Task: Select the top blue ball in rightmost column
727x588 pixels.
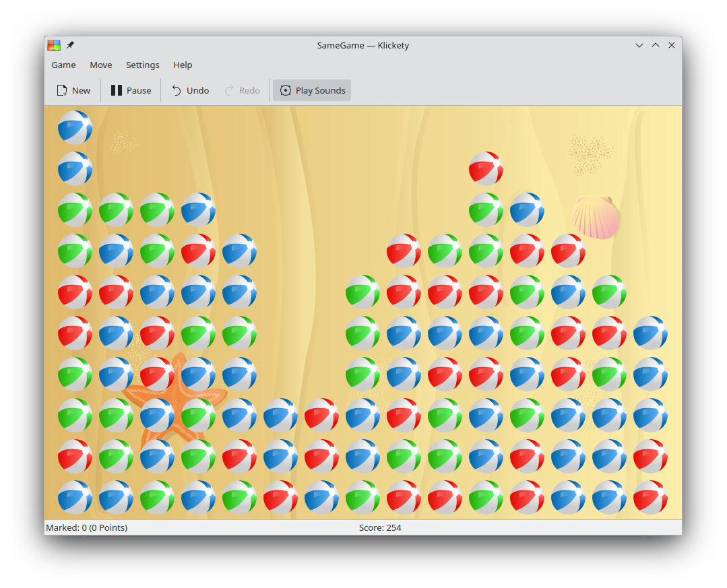Action: (x=650, y=333)
